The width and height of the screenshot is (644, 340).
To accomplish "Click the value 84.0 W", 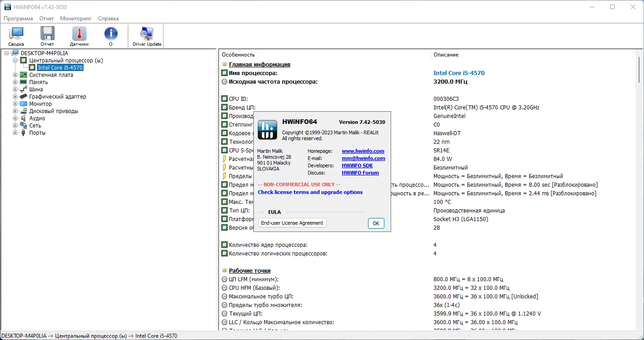I will tap(443, 159).
